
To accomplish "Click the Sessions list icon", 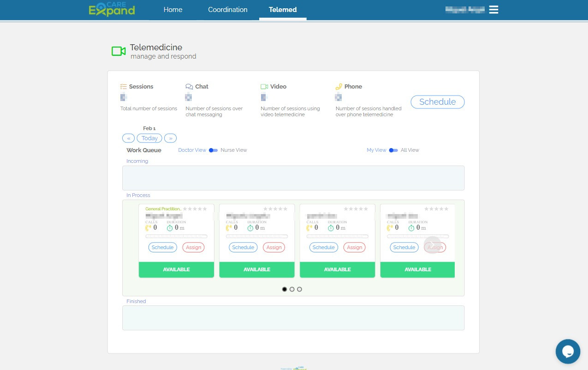I will click(x=123, y=87).
